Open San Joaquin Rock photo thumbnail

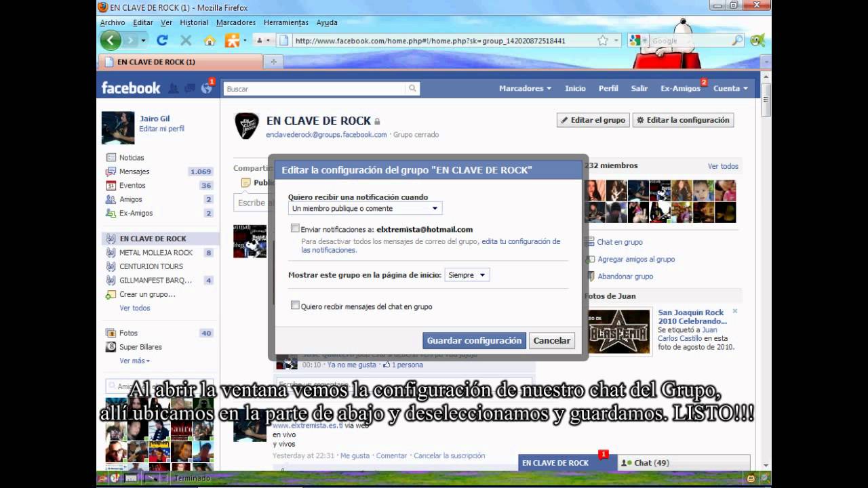click(618, 331)
